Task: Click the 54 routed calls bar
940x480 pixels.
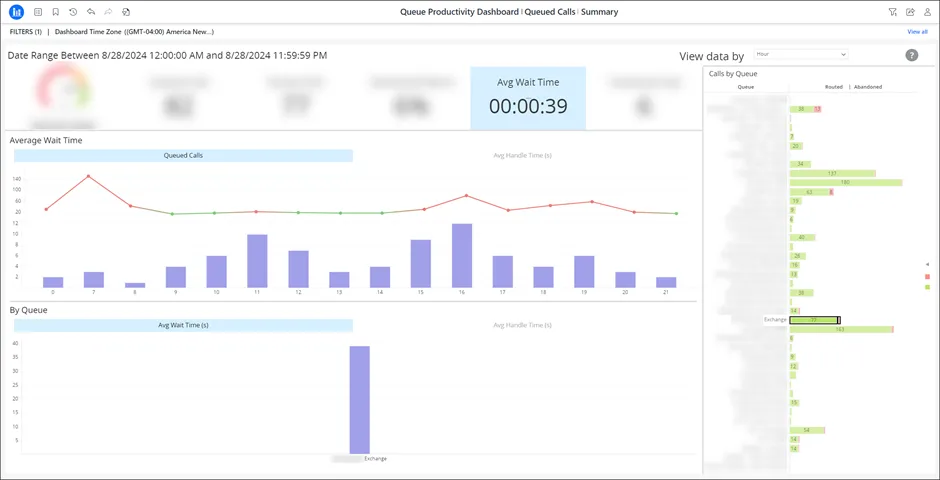Action: point(807,430)
